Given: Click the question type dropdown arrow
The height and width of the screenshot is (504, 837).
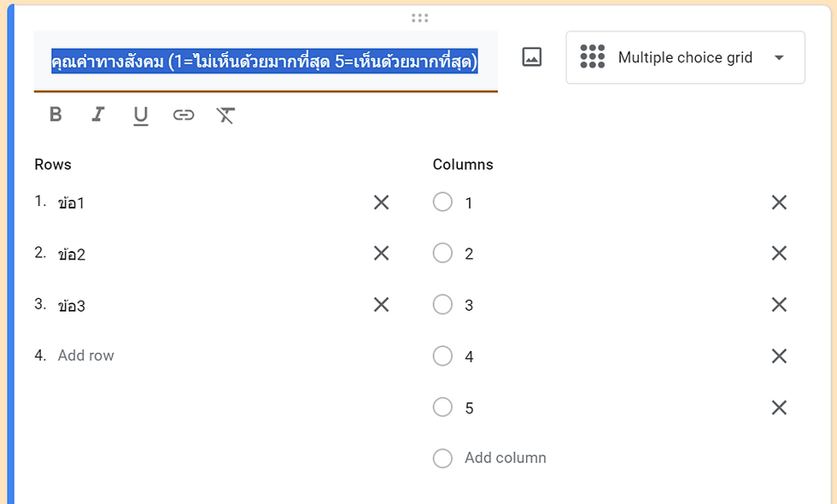Looking at the screenshot, I should point(778,56).
